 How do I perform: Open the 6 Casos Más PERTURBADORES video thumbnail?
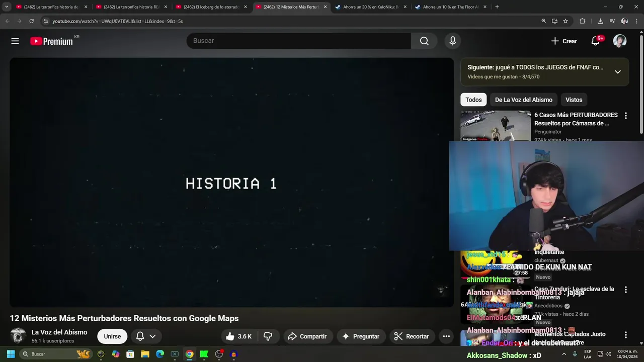496,126
